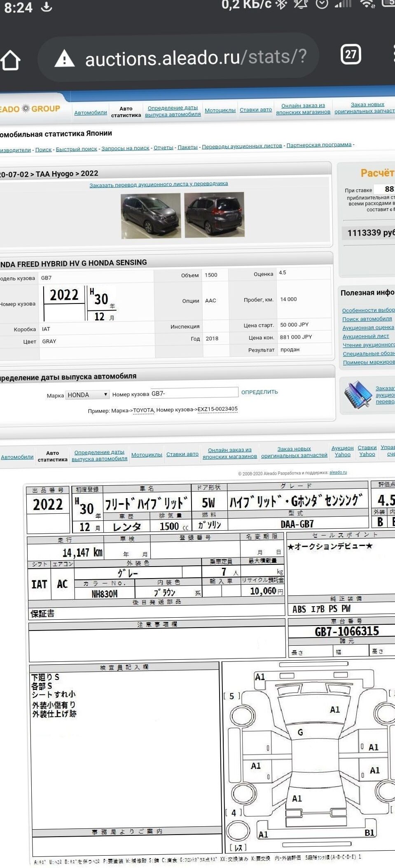Open bottom Автомобили footer link
395x868 pixels.
click(x=17, y=457)
